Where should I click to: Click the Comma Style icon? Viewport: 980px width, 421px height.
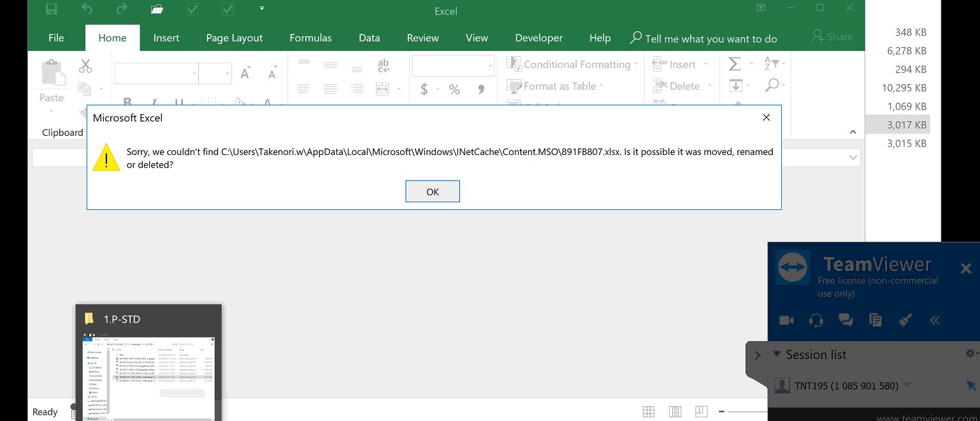(x=482, y=89)
